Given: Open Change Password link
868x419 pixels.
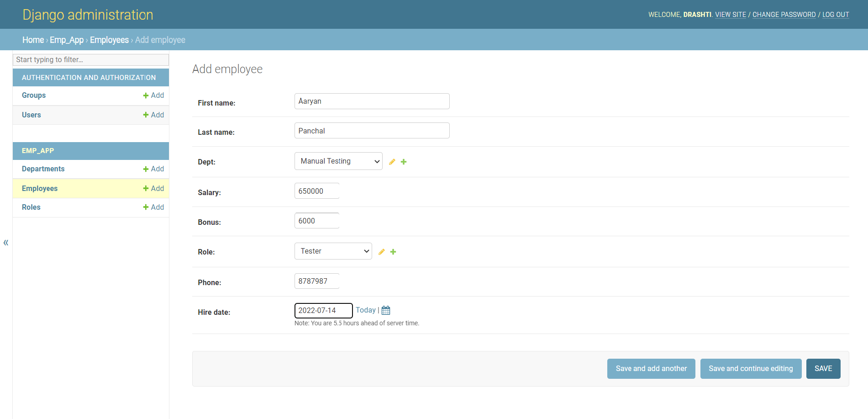Looking at the screenshot, I should point(784,15).
